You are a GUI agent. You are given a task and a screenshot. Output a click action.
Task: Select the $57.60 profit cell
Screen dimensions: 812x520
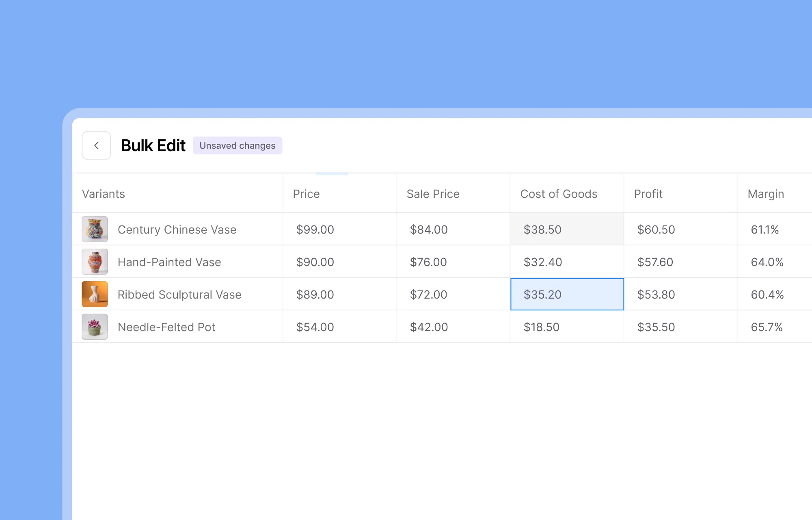tap(681, 262)
